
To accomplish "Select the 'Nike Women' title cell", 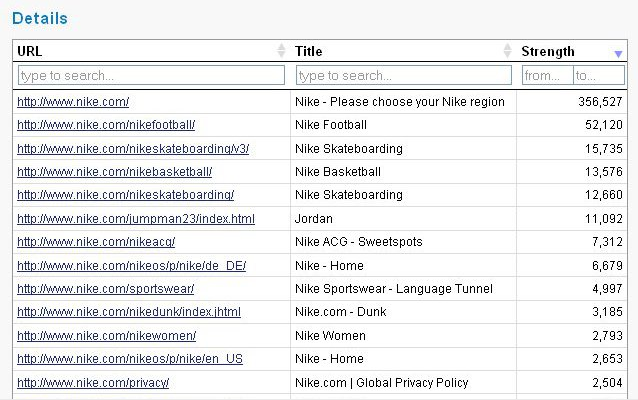I will click(x=330, y=336).
